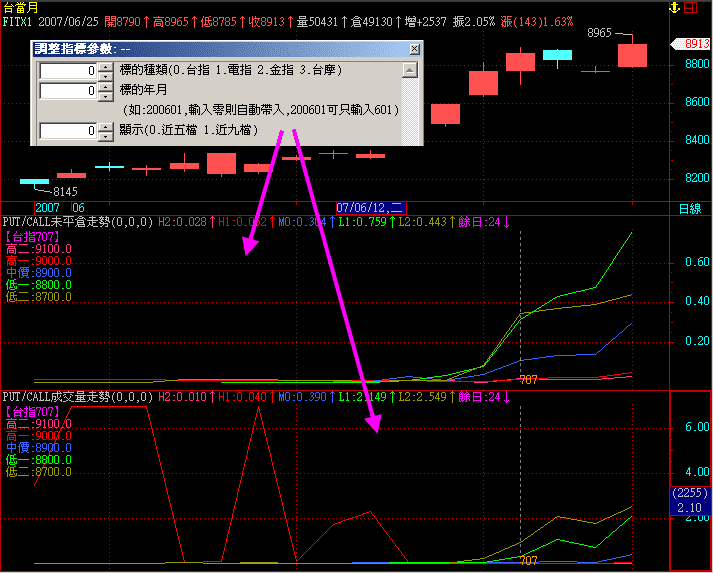This screenshot has width=713, height=573.
Task: Focus the 標的種類 value field
Action: coord(68,70)
